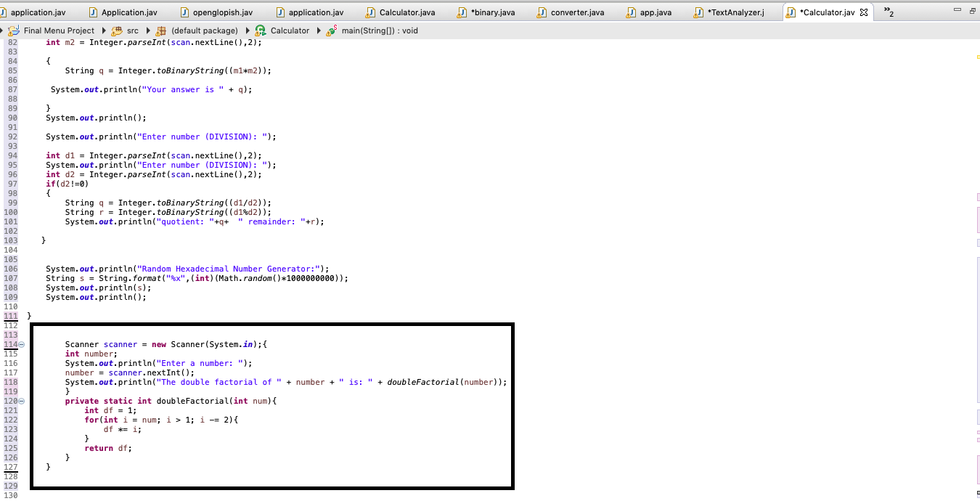Open Final Menu Project via its breadcrumb icon
Image resolution: width=980 pixels, height=501 pixels.
15,30
